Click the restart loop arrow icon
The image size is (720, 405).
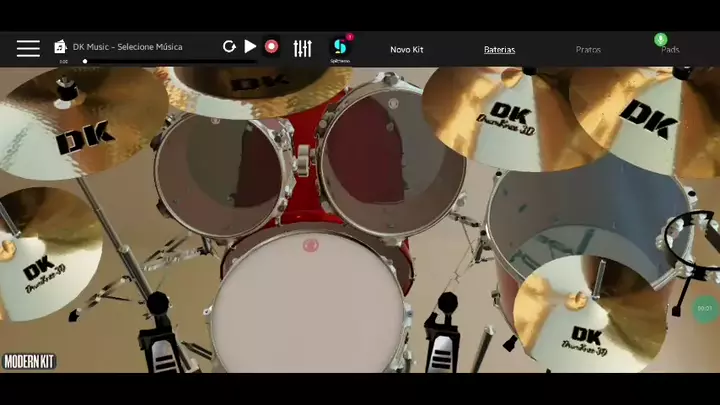(229, 47)
